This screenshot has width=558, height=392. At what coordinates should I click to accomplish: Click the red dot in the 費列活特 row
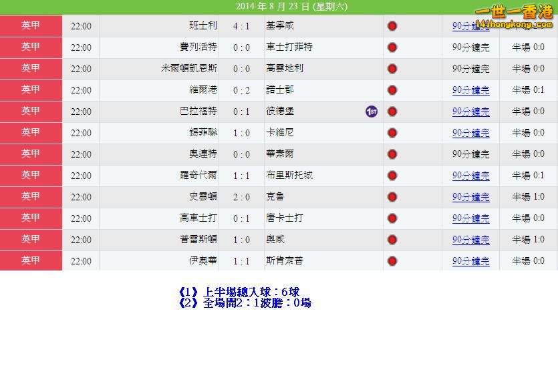[392, 47]
